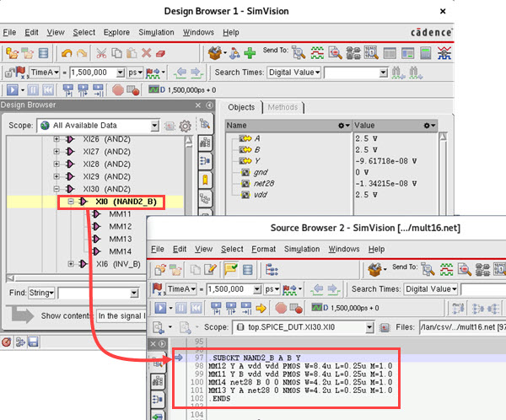The height and width of the screenshot is (420, 506).
Task: Open Digital Value dropdown in Design Browser
Action: point(294,73)
